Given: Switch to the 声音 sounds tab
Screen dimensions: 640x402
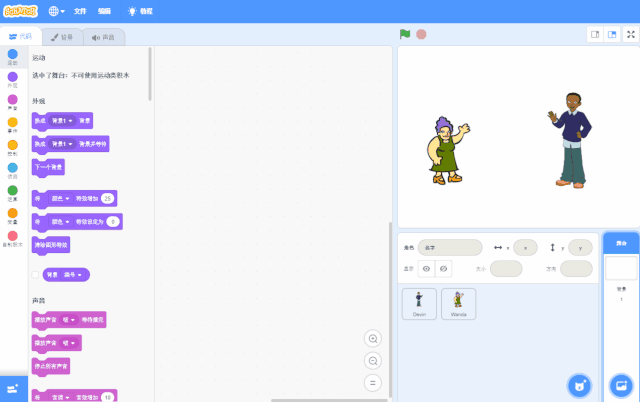Looking at the screenshot, I should coord(104,37).
